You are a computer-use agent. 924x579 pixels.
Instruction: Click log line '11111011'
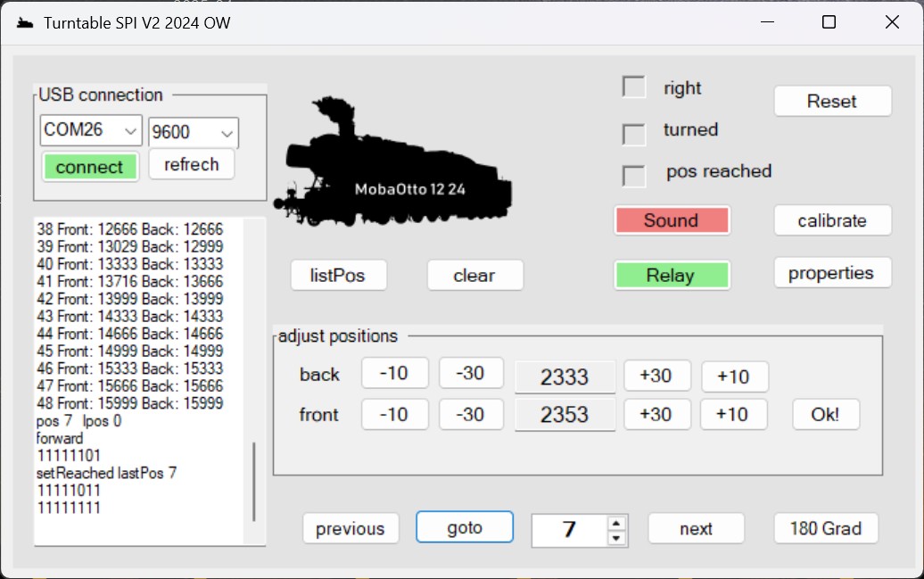coord(69,491)
